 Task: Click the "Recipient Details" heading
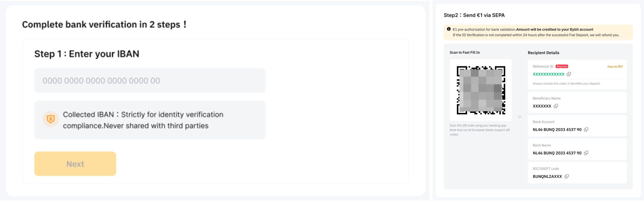(543, 53)
